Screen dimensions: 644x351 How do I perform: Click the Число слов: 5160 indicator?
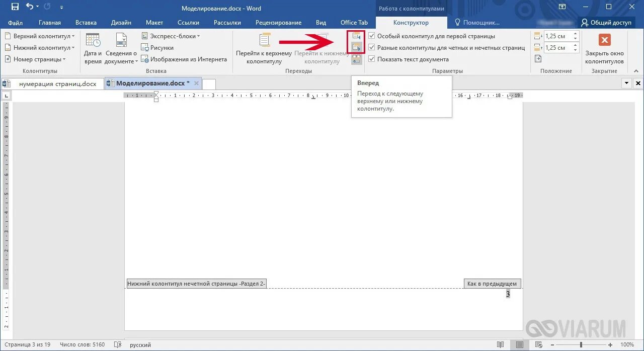82,345
